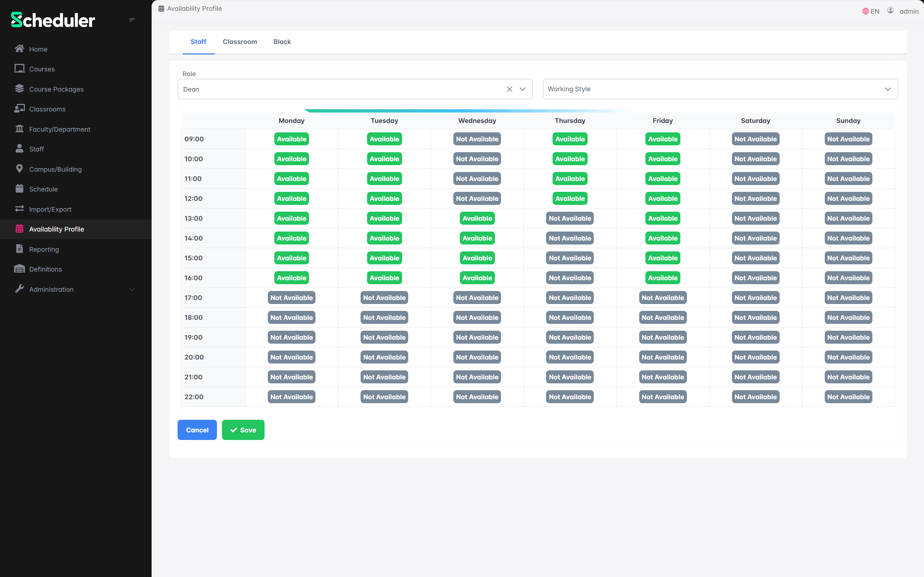This screenshot has width=924, height=577.
Task: Click the Import/Export arrows icon
Action: (x=19, y=209)
